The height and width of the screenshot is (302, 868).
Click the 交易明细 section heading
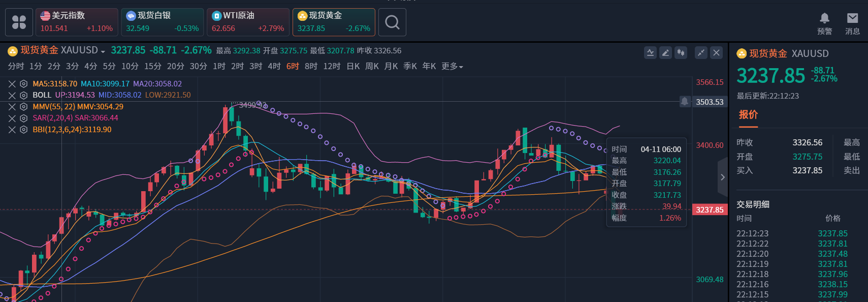(x=753, y=204)
